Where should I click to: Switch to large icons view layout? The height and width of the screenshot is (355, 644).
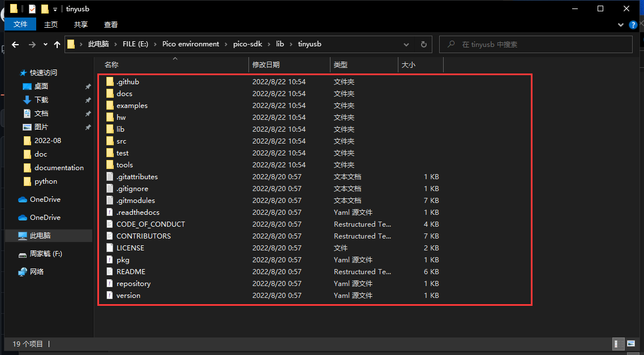[631, 344]
